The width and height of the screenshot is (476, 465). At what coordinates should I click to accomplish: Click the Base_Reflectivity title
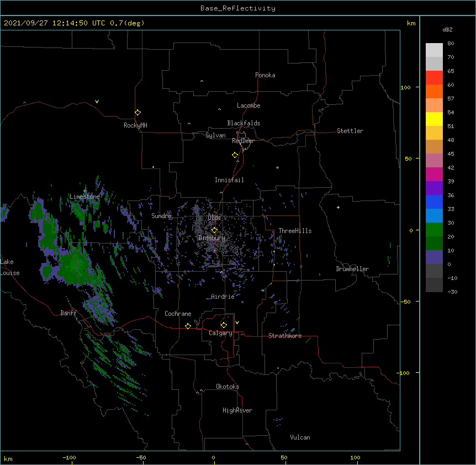tap(238, 8)
